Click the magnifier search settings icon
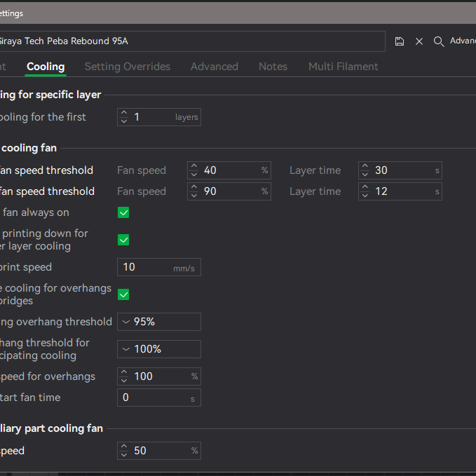The width and height of the screenshot is (476, 476). click(439, 41)
